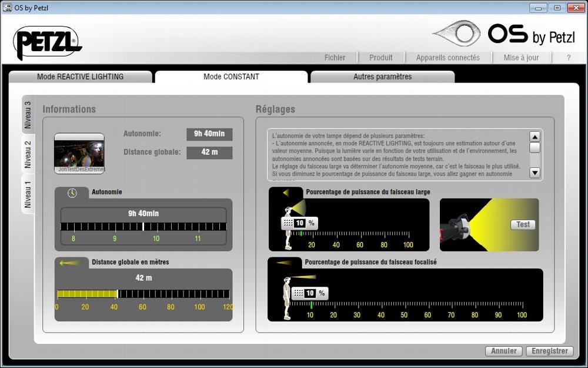Click the 'Pourcentage de puissance du faisceau large' label

(x=368, y=192)
